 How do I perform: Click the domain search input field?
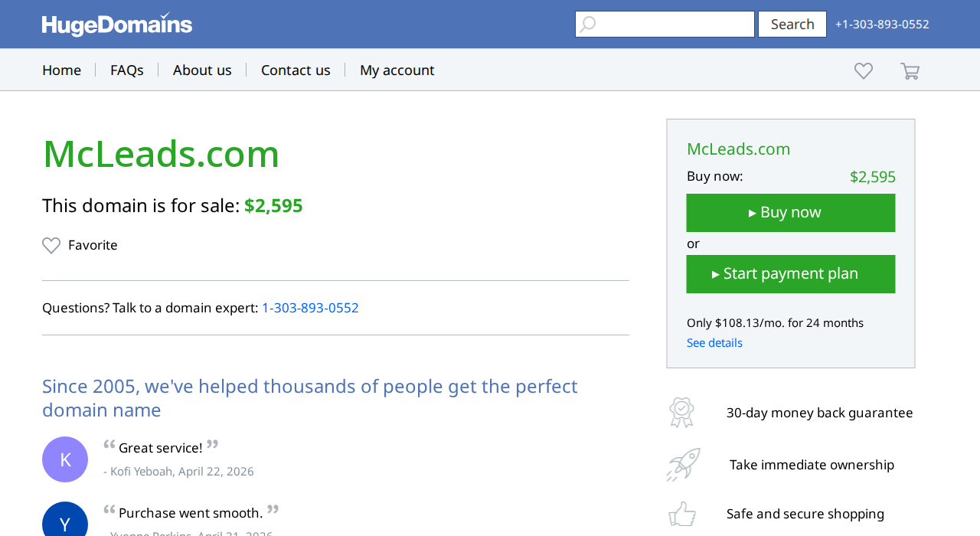coord(665,25)
